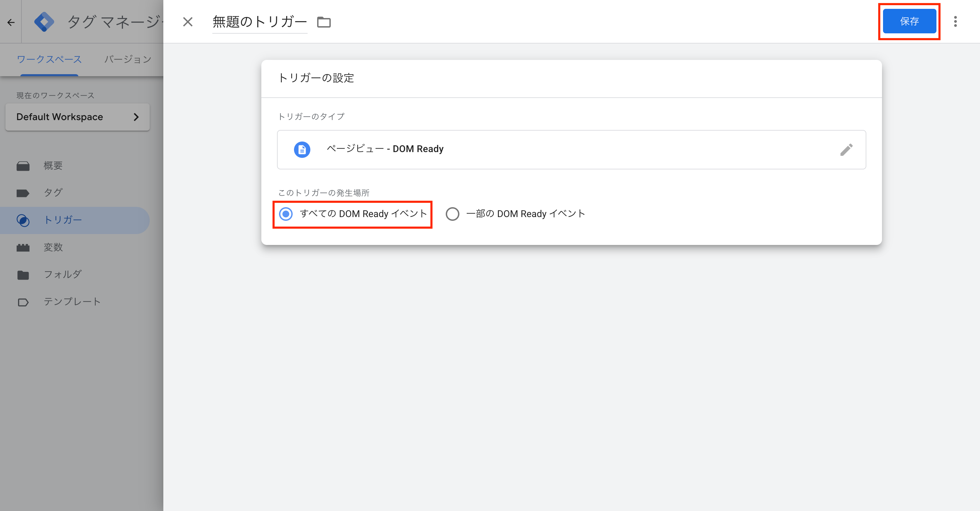
Task: Select the 変数 (Variables) sidebar icon
Action: click(23, 247)
